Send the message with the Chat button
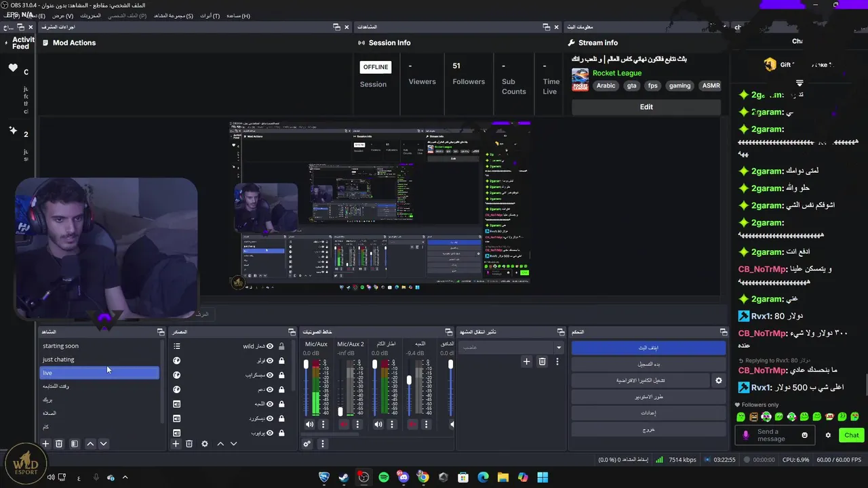 (851, 435)
